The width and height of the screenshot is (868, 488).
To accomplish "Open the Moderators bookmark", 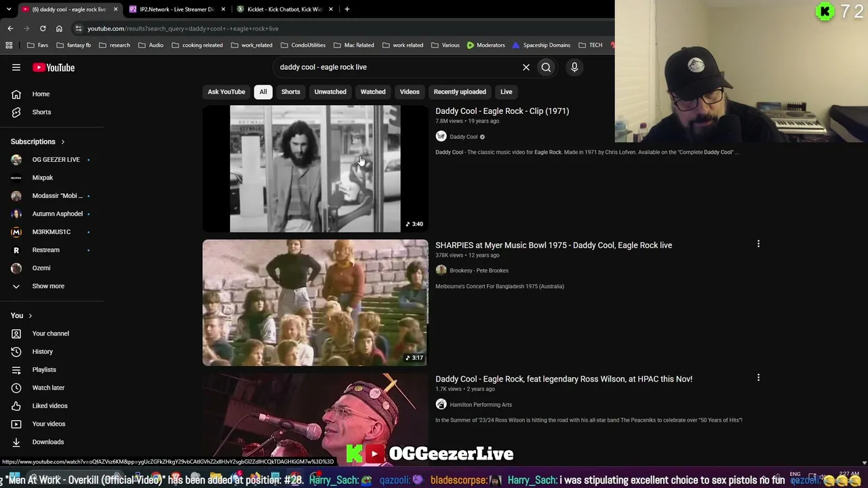I will point(486,45).
